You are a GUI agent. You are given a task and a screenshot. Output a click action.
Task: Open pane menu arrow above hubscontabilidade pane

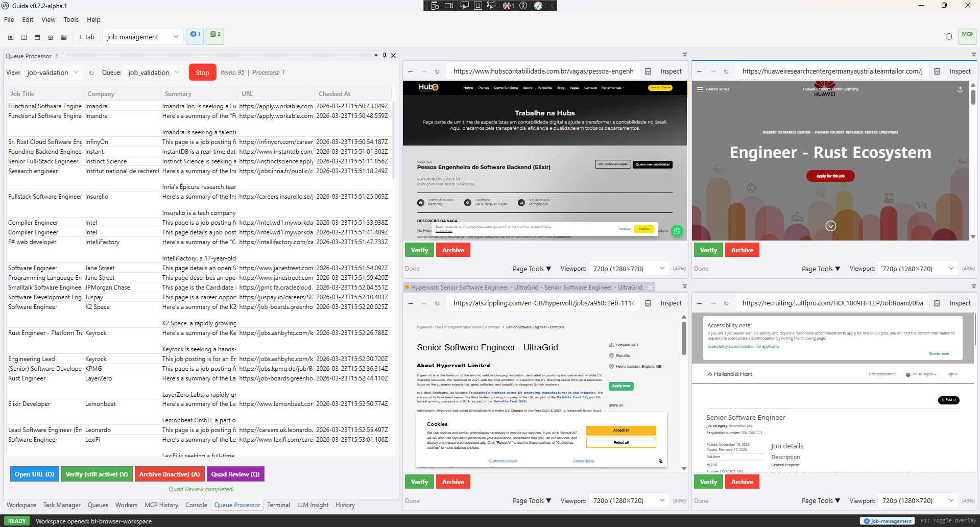coord(684,55)
